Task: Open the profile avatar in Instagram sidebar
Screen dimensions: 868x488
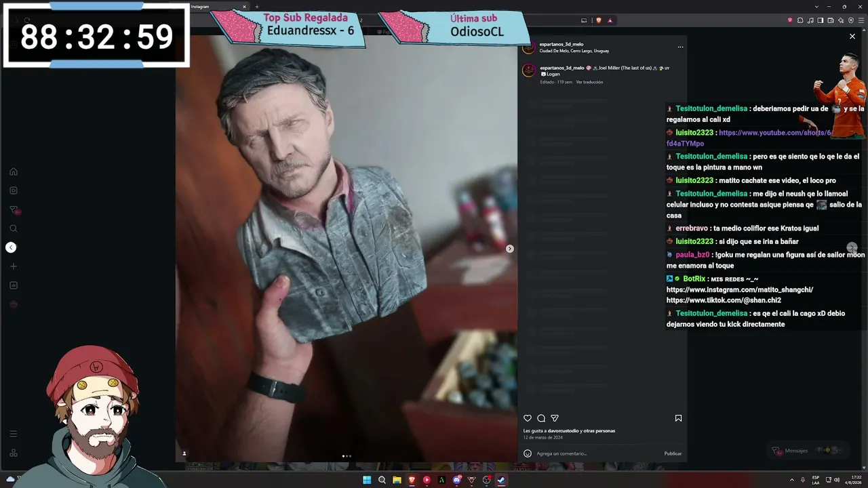Action: point(14,304)
